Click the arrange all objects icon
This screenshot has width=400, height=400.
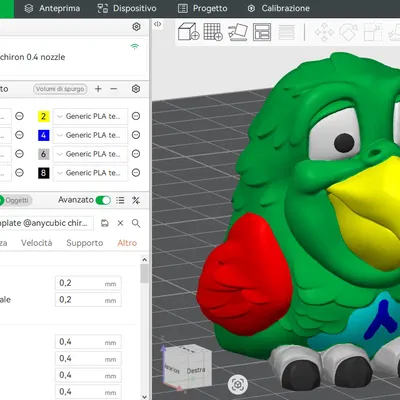click(262, 32)
